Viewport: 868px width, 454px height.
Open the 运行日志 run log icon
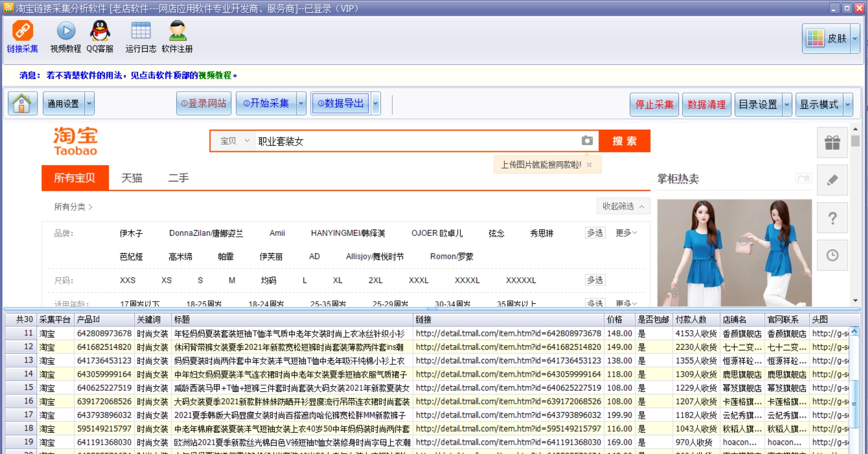coord(140,32)
